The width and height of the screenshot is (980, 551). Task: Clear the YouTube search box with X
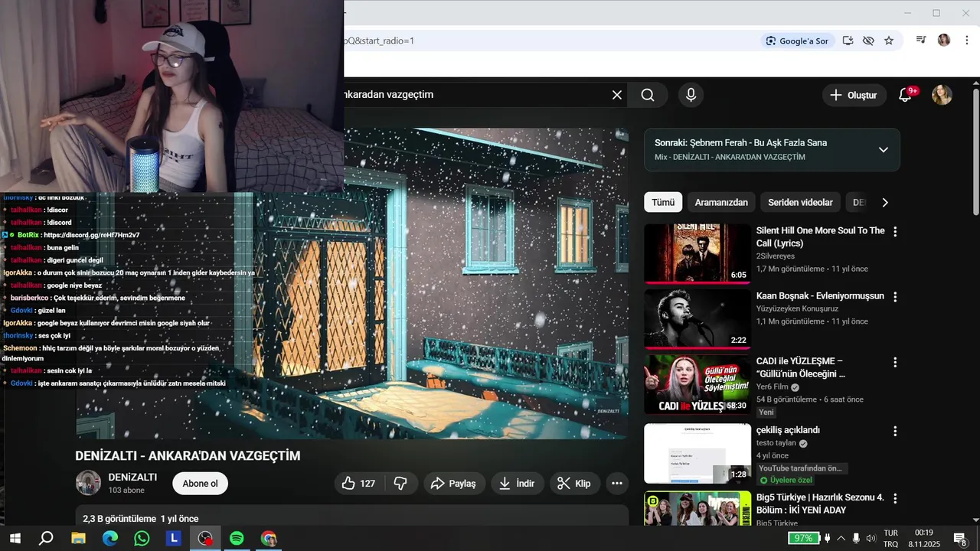[x=617, y=95]
